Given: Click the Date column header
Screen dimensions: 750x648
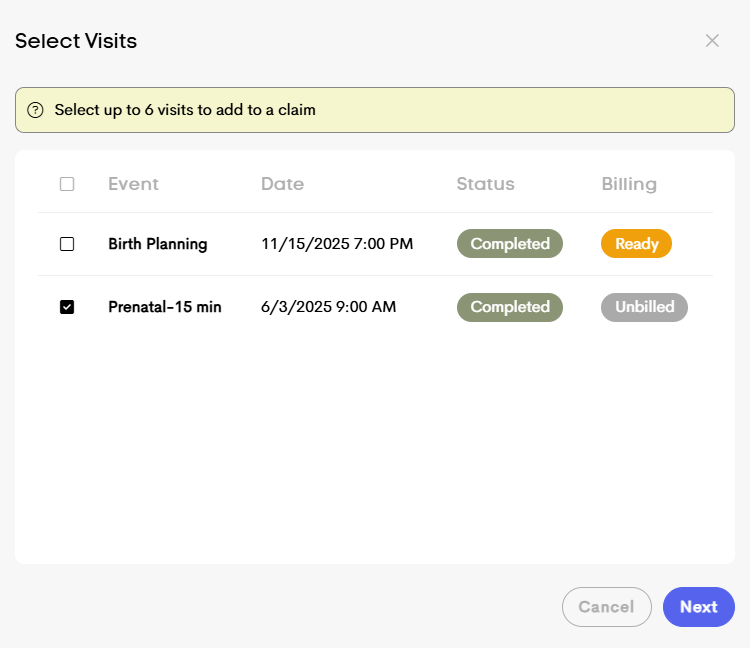Looking at the screenshot, I should (x=282, y=184).
